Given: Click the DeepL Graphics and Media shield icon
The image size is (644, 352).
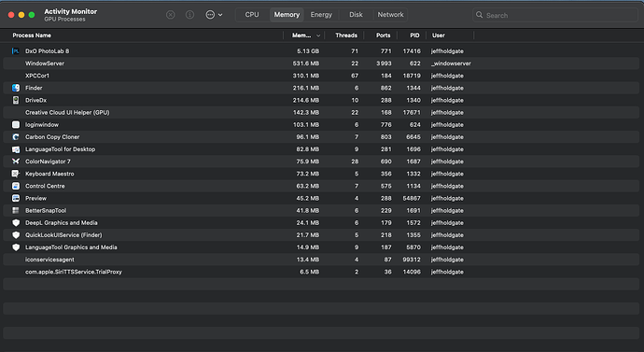Looking at the screenshot, I should pyautogui.click(x=16, y=223).
